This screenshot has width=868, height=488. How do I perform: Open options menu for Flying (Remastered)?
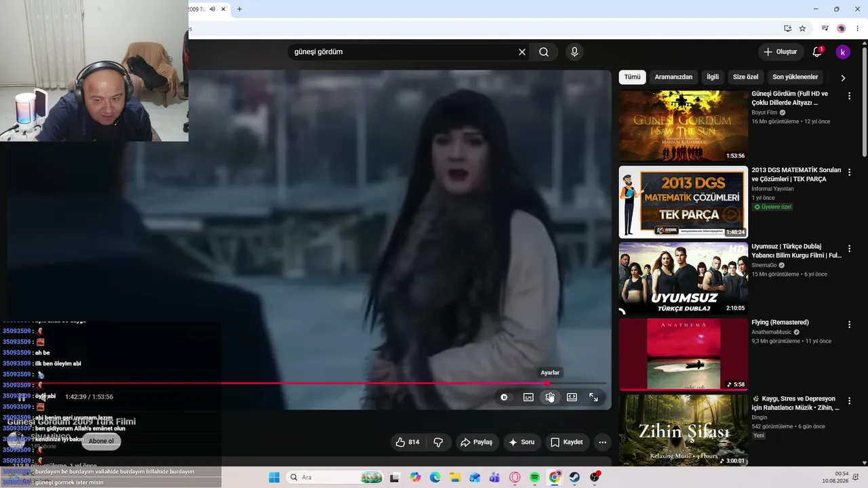849,325
